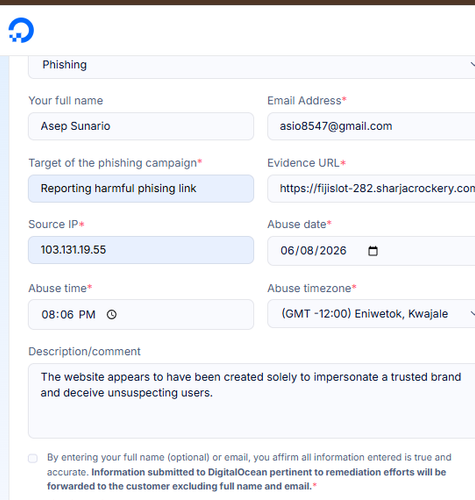Click the DigitalOcean logo
Image resolution: width=475 pixels, height=500 pixels.
[x=21, y=30]
